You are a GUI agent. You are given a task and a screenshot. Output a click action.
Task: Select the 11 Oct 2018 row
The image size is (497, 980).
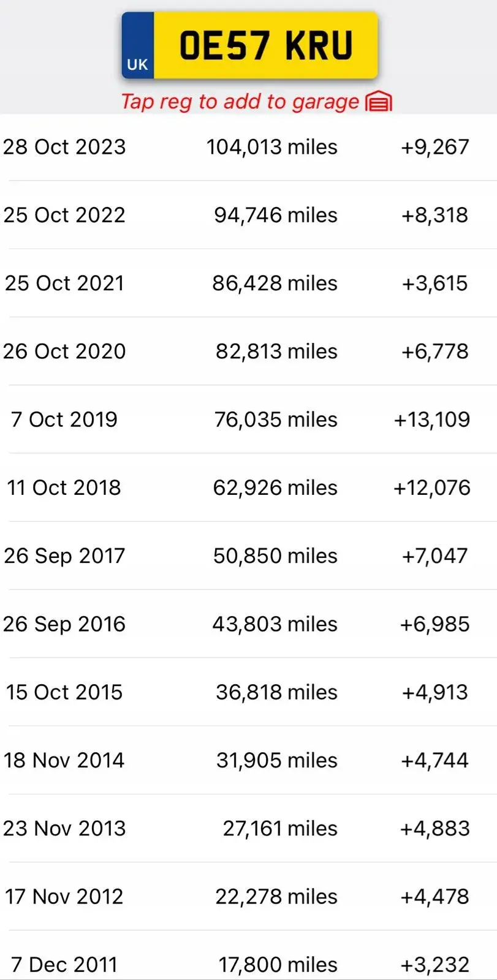tap(248, 488)
